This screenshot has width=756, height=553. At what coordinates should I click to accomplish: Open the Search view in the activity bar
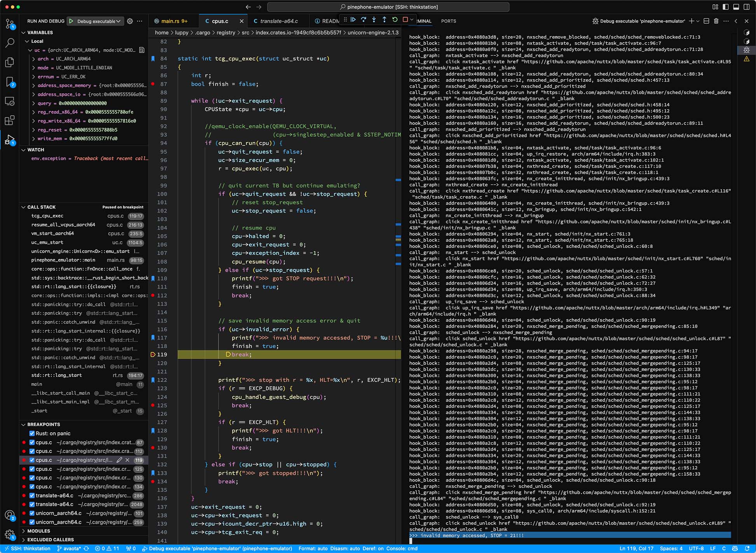pos(10,43)
